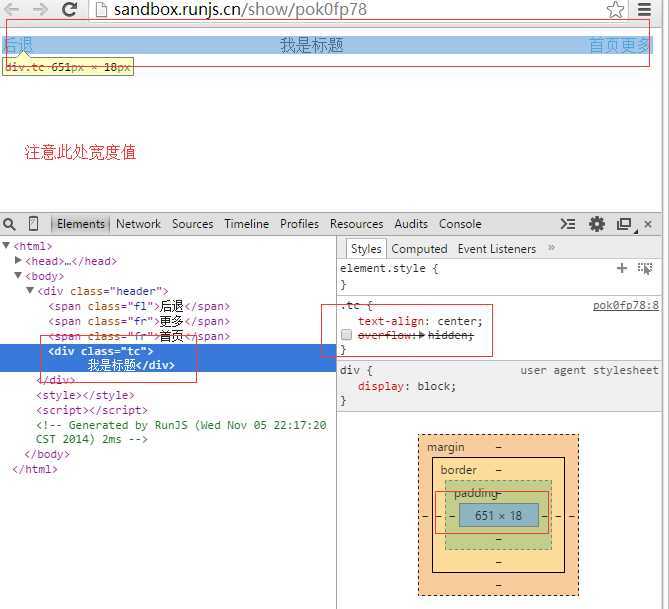Click border label in box model

458,470
